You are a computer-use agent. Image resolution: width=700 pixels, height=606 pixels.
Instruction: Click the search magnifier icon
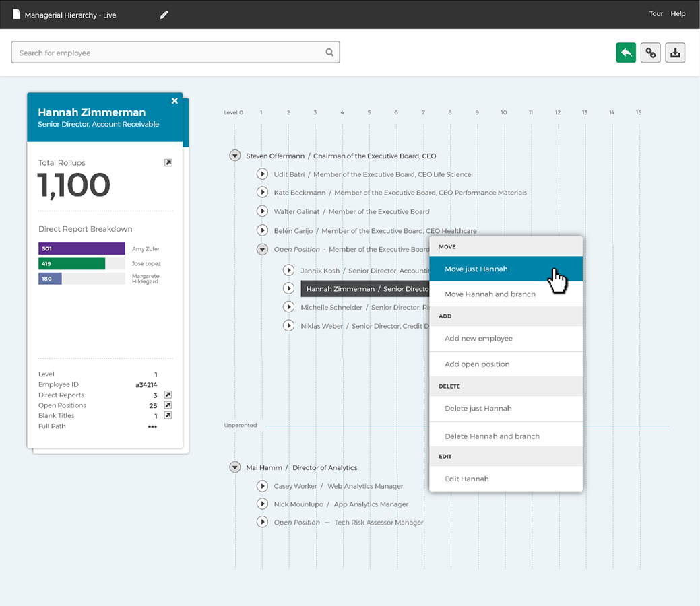[329, 53]
